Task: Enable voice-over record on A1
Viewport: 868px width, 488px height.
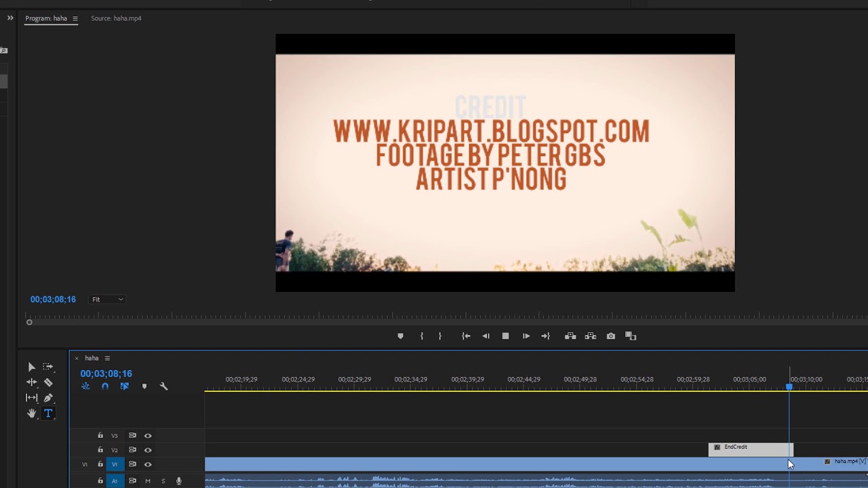Action: [179, 481]
